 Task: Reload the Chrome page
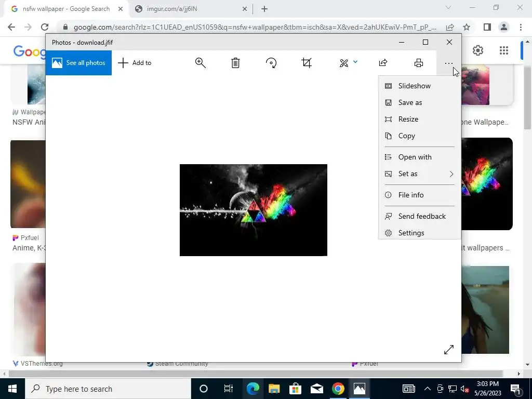pos(45,27)
